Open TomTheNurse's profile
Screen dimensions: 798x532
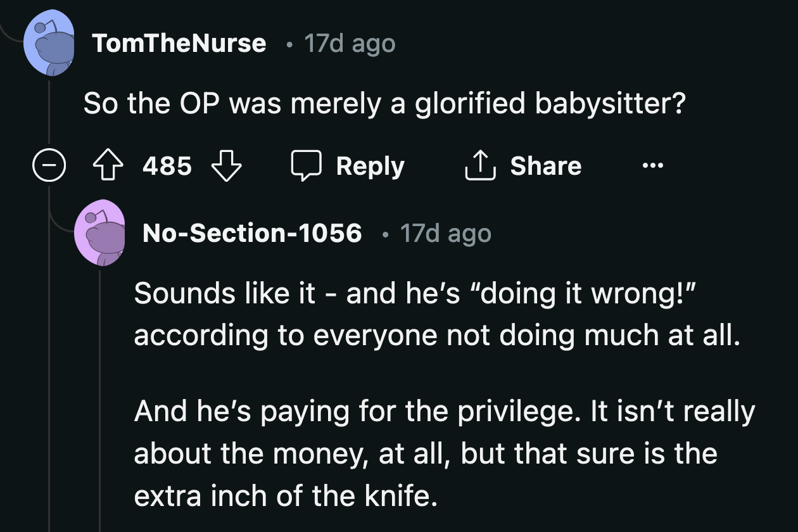point(180,43)
